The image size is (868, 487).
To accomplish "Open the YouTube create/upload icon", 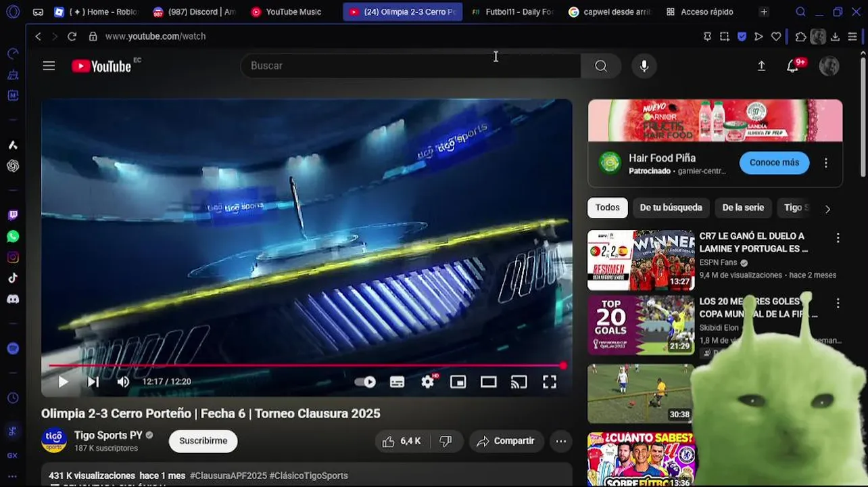I will point(761,66).
